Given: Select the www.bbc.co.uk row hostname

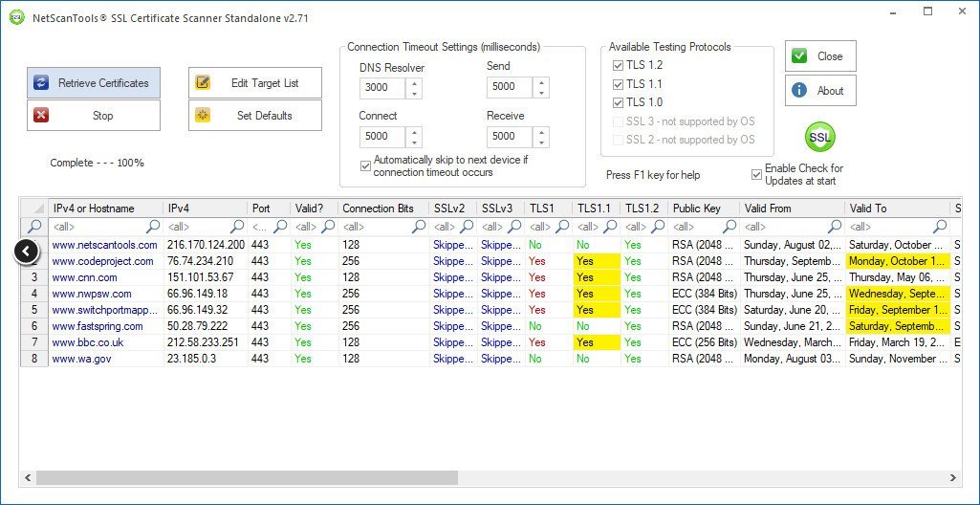Looking at the screenshot, I should (x=87, y=342).
